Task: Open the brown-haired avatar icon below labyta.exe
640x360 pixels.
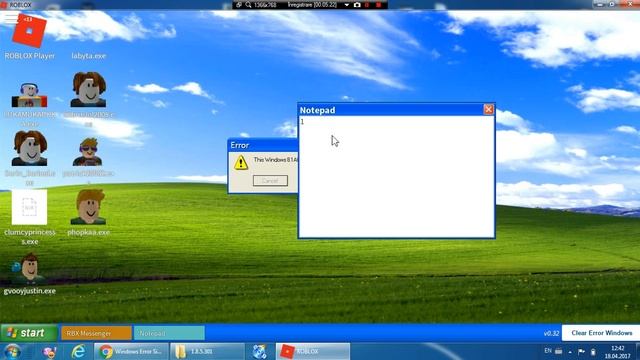Action: tap(88, 89)
